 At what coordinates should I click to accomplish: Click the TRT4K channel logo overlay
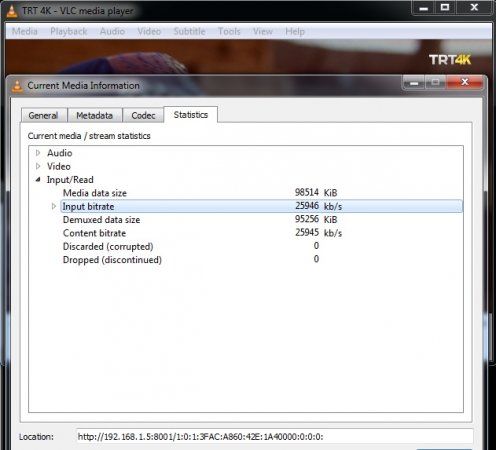pyautogui.click(x=450, y=60)
